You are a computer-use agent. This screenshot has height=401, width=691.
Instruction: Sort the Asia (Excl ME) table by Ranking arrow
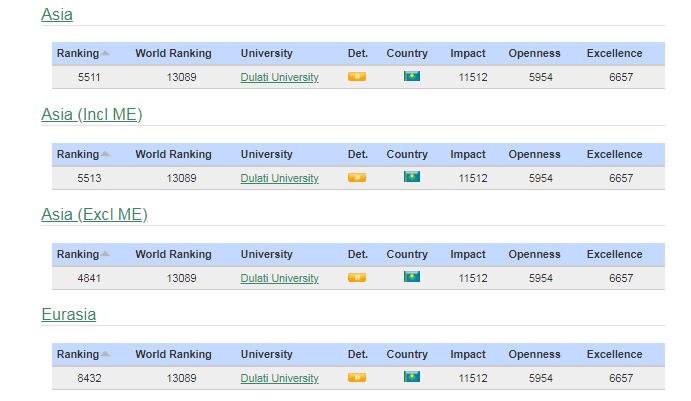click(x=105, y=254)
